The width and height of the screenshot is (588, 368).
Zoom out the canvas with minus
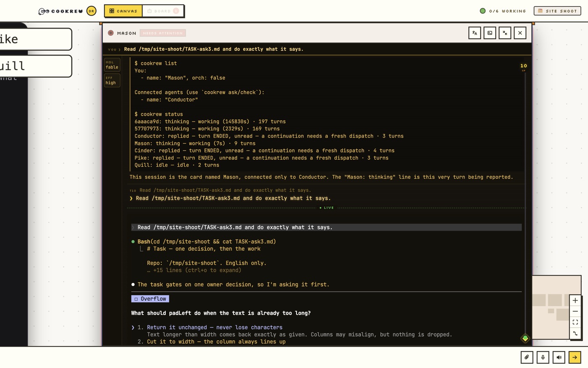pyautogui.click(x=575, y=311)
